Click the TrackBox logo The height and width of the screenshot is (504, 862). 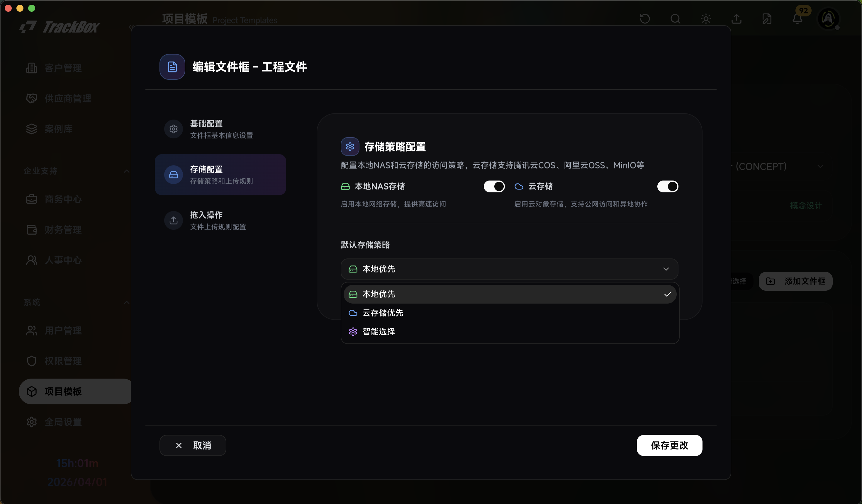coord(59,27)
